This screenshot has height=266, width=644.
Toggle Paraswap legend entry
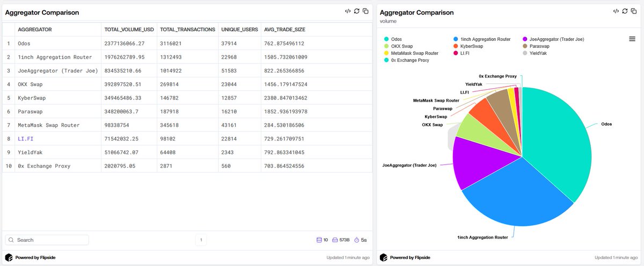click(535, 46)
